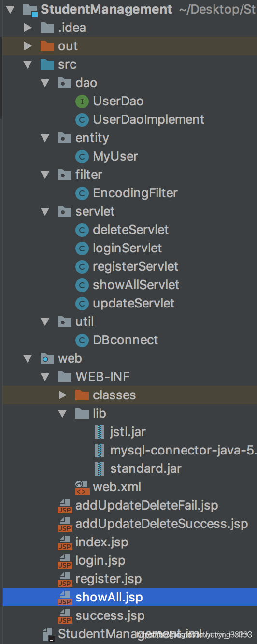
Task: Click the orange classes folder icon
Action: (x=82, y=395)
